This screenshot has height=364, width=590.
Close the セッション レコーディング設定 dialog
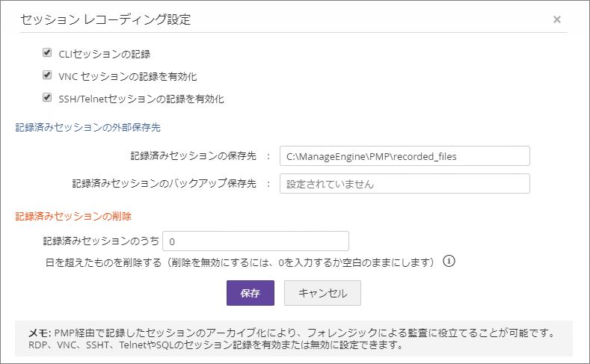[557, 19]
